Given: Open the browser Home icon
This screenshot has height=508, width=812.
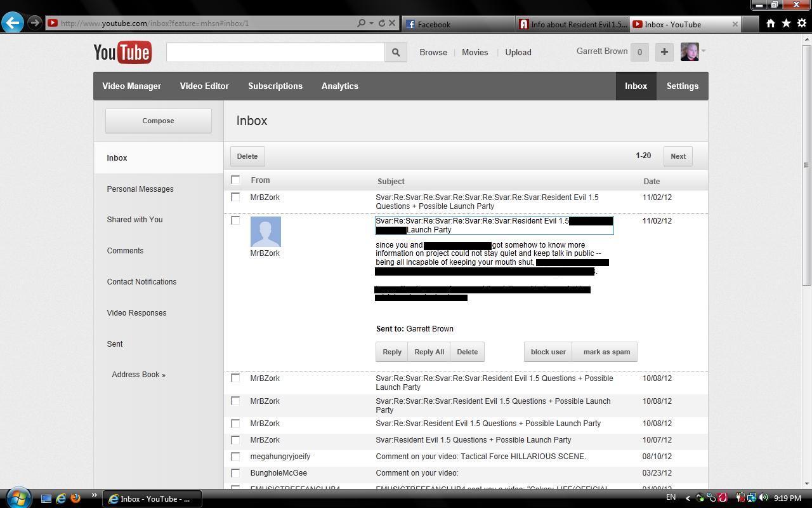Looking at the screenshot, I should click(x=770, y=23).
